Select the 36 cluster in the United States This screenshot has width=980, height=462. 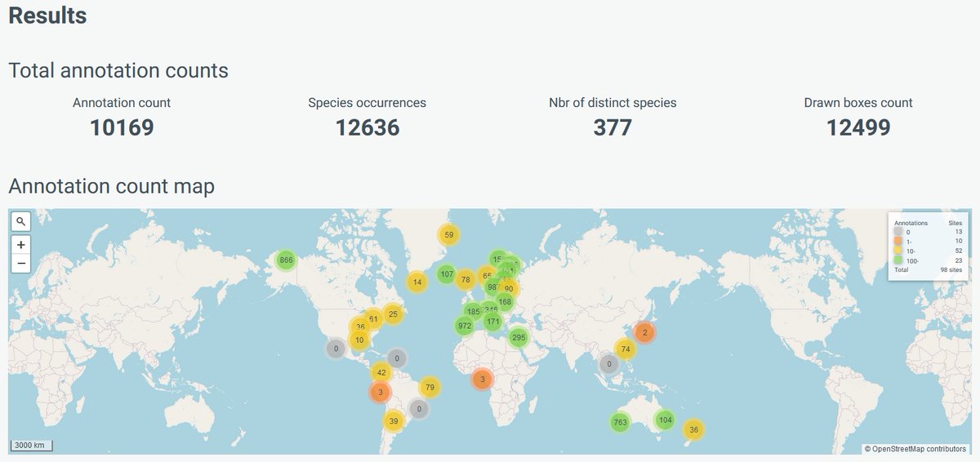(x=360, y=327)
